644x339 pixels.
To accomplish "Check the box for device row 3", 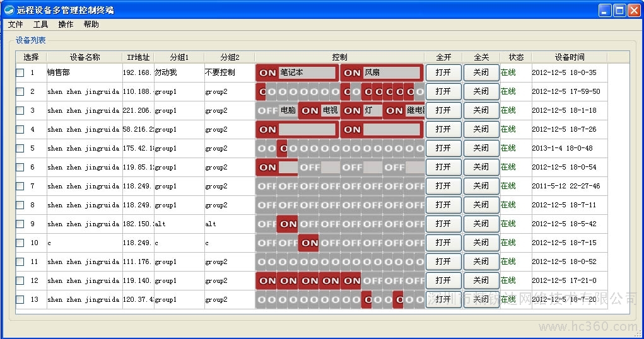I will (20, 110).
